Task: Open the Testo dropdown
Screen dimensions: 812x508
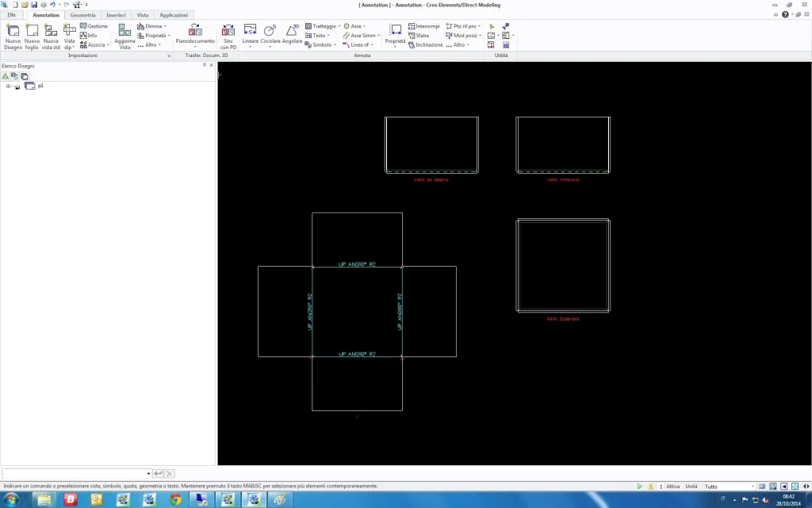Action: pos(317,35)
